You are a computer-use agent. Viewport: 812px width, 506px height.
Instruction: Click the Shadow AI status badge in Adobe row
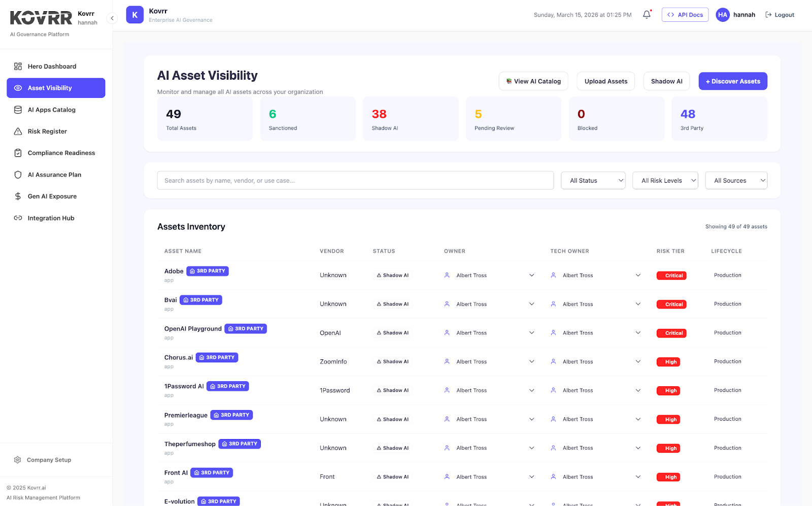pyautogui.click(x=393, y=276)
